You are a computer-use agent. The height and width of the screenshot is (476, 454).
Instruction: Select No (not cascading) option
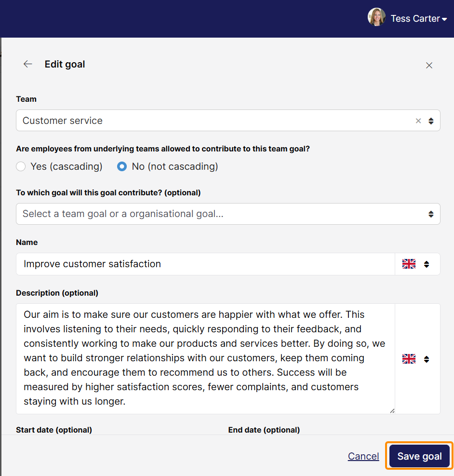click(x=122, y=166)
